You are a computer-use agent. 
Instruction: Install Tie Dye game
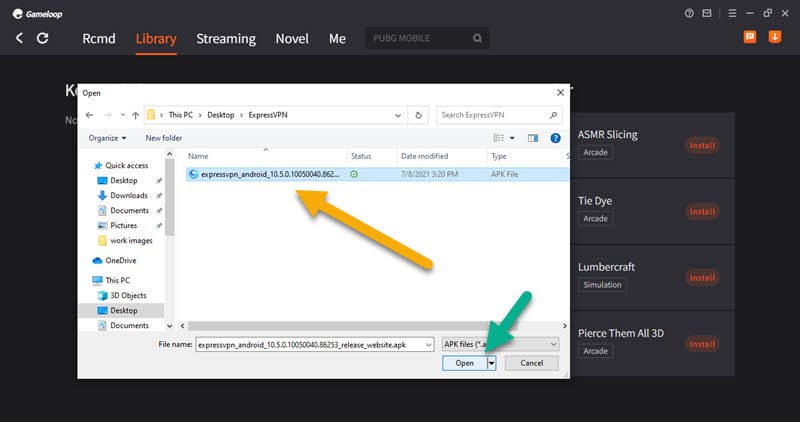coord(702,212)
